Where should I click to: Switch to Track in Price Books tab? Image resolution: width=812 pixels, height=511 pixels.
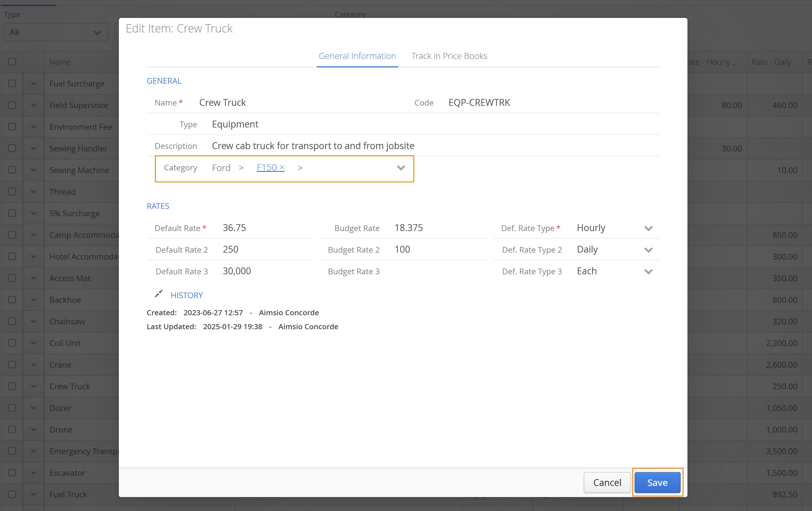449,56
